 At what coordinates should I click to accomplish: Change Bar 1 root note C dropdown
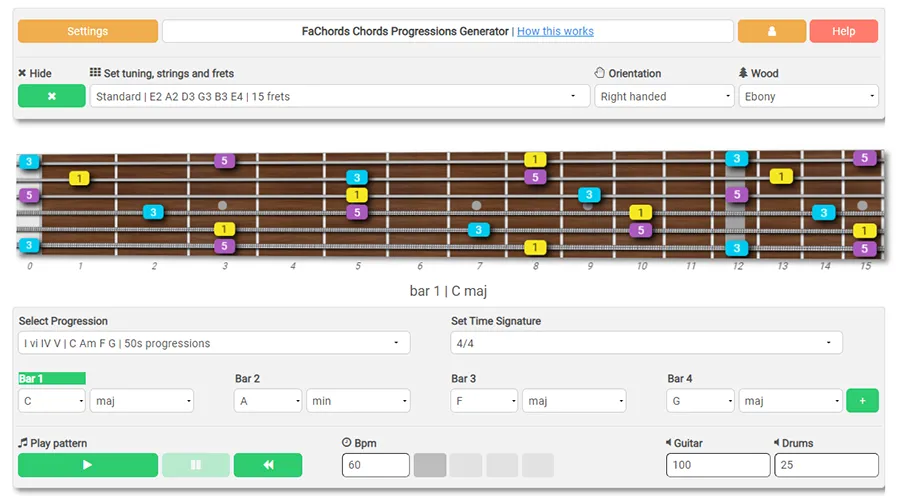coord(52,401)
